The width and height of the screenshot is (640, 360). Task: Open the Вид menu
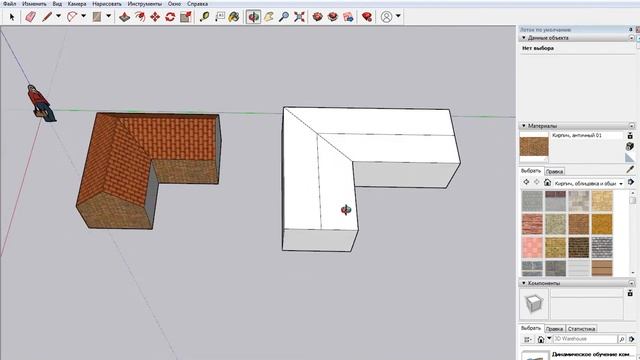(x=57, y=4)
